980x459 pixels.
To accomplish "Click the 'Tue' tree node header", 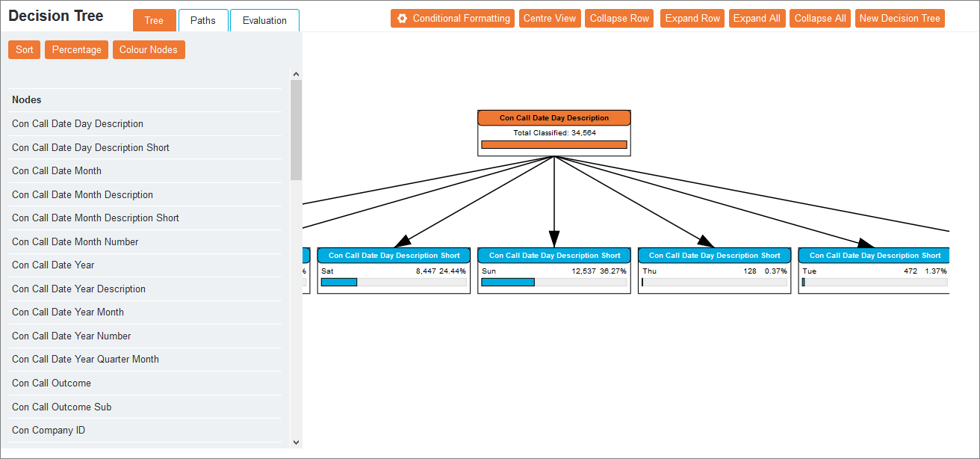I will [874, 256].
